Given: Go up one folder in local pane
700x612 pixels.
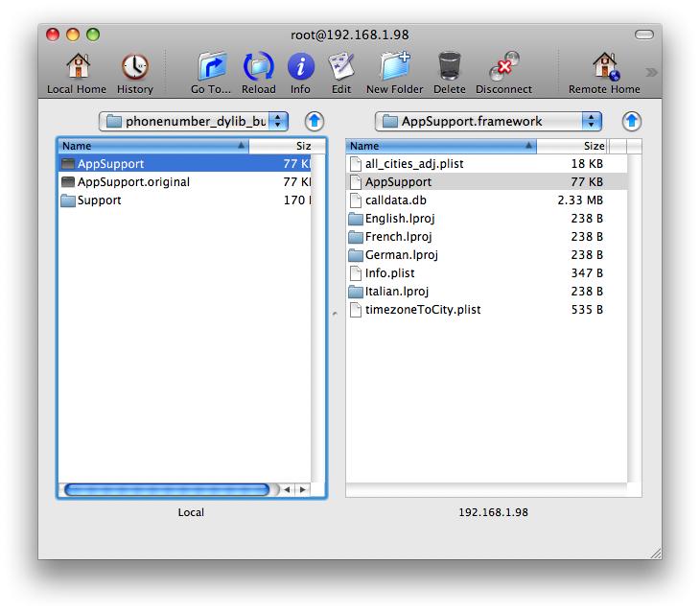Looking at the screenshot, I should pos(315,121).
